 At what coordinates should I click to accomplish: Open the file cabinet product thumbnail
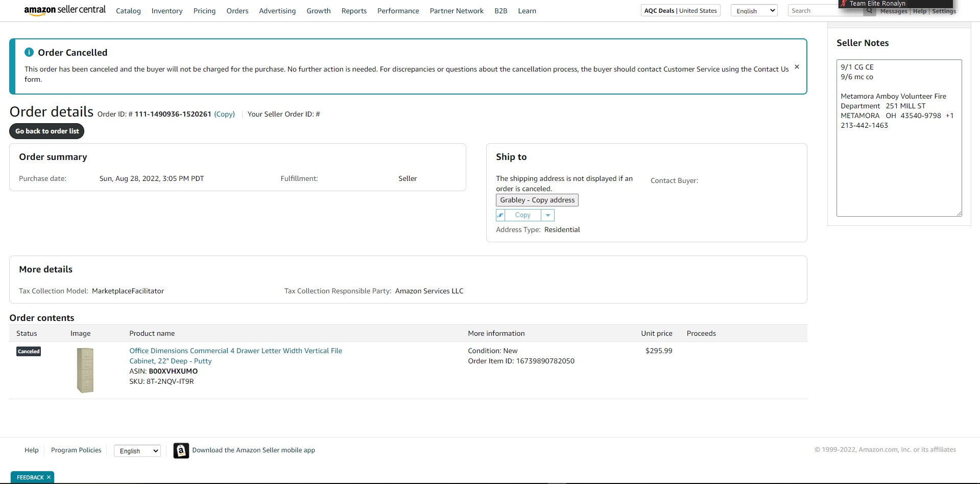coord(85,370)
